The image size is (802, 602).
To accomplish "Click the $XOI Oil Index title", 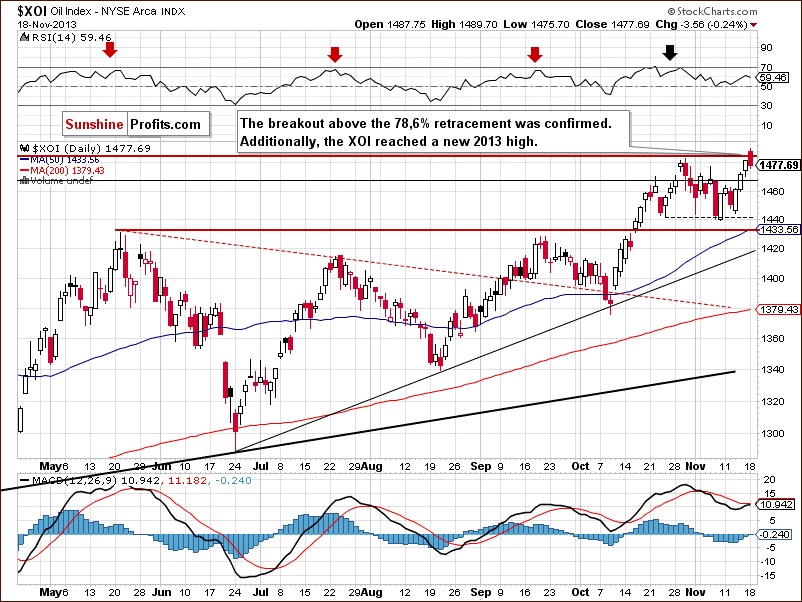I will (101, 11).
